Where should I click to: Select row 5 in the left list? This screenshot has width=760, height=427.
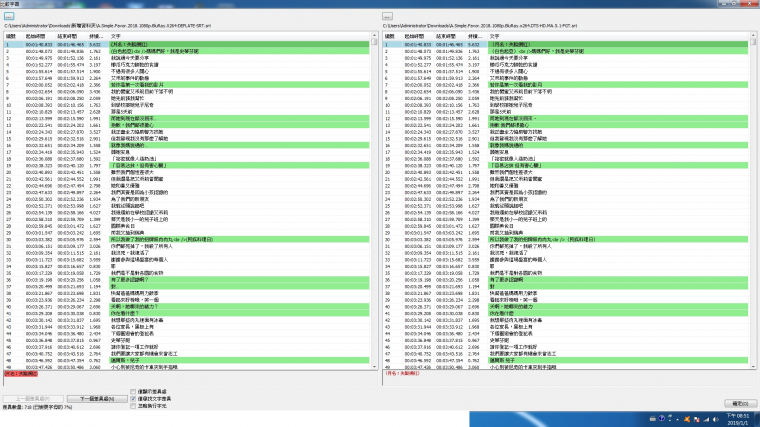pyautogui.click(x=187, y=71)
